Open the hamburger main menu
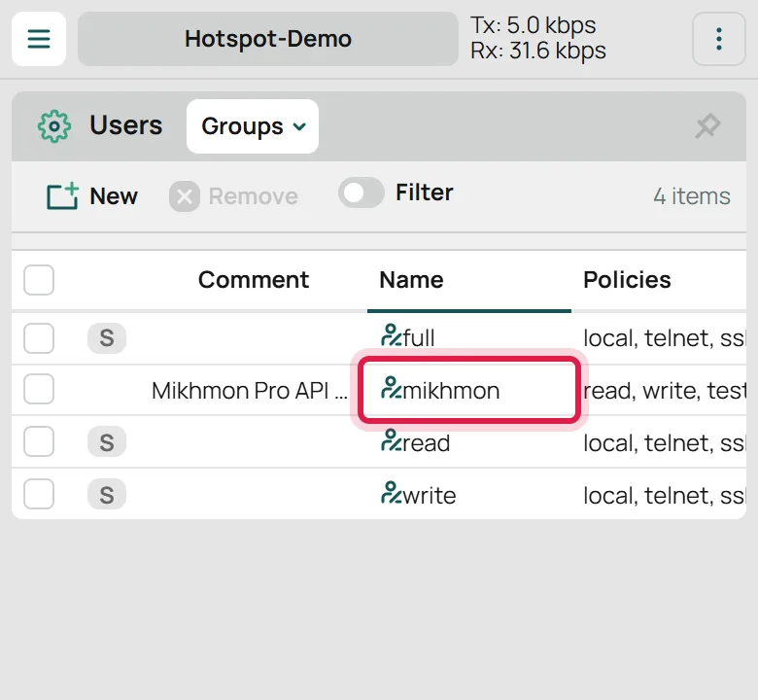The width and height of the screenshot is (758, 700). 39,39
